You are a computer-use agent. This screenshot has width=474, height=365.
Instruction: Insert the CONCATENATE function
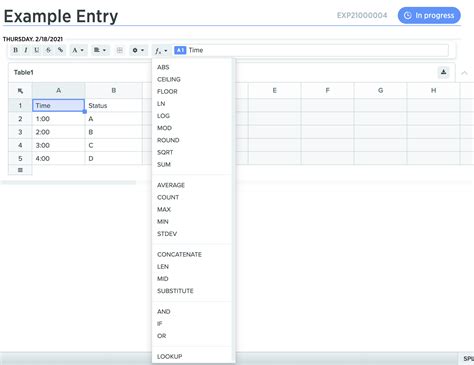(x=179, y=254)
